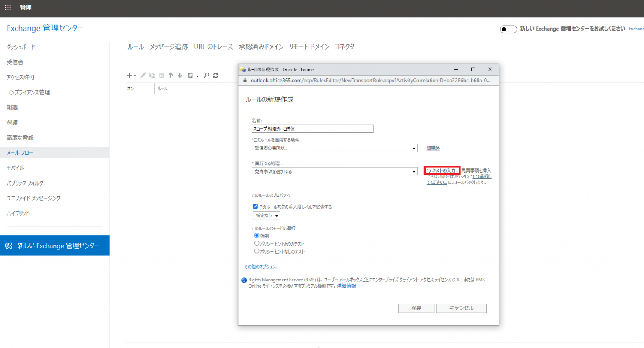Toggle the new Exchange admin center switch
The width and height of the screenshot is (644, 348).
click(508, 29)
